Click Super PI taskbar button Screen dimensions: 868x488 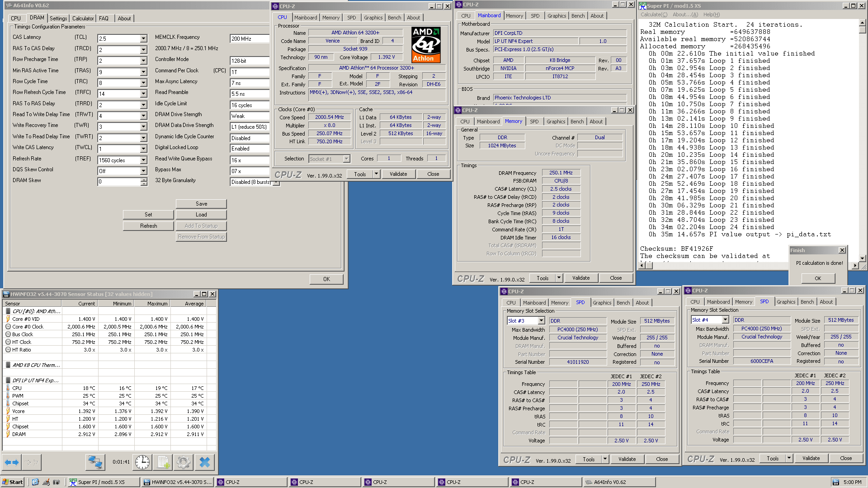103,482
